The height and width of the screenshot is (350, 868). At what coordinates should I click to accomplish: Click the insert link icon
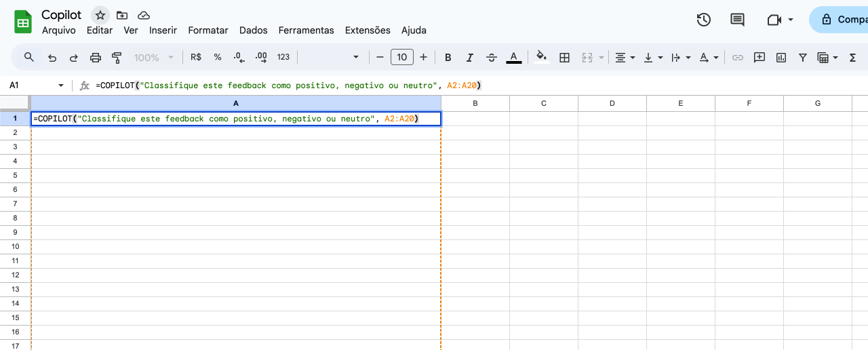738,58
